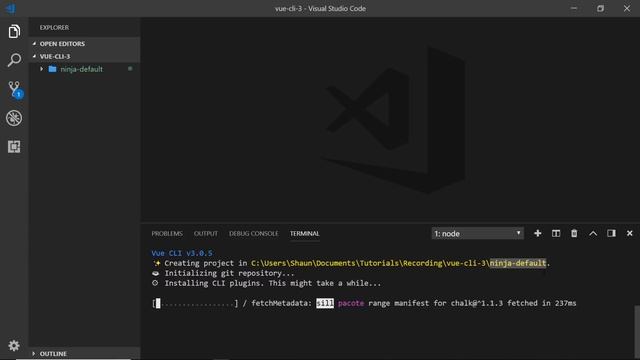Click 'Initializing git repository...' terminal line
This screenshot has height=360, width=640.
229,273
